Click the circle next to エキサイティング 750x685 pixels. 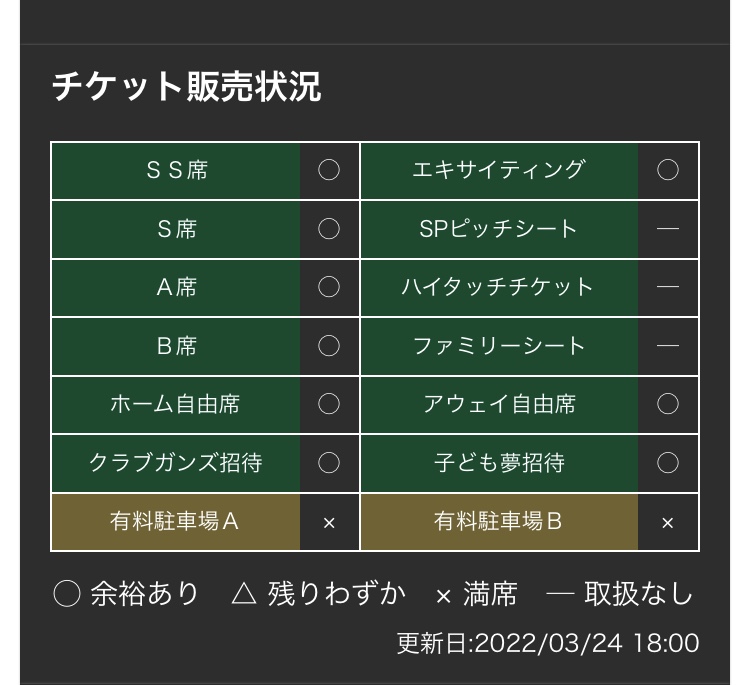tap(668, 170)
